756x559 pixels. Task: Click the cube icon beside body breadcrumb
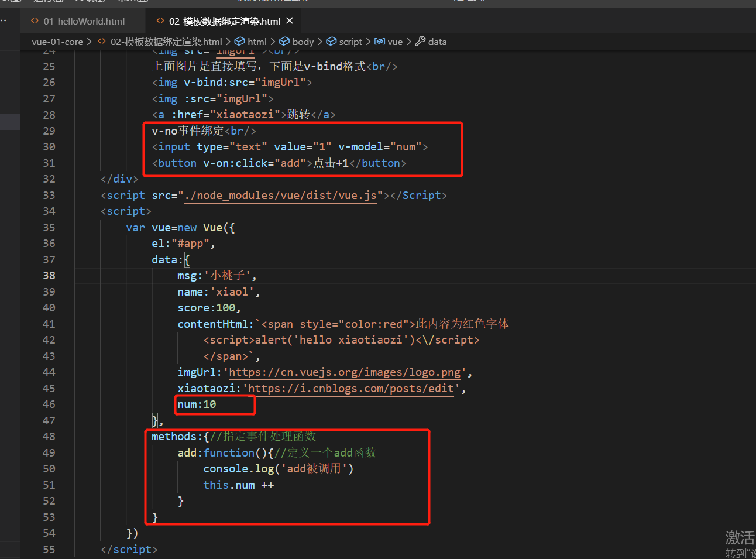pos(284,42)
